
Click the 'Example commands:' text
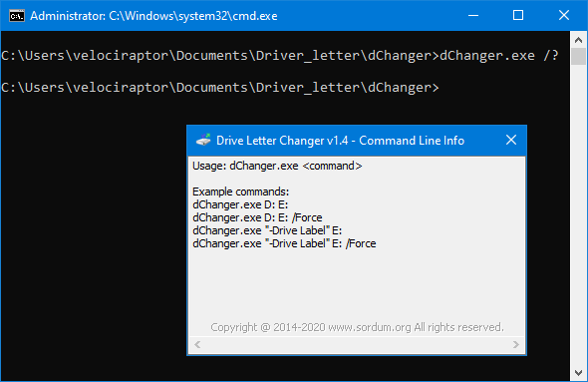click(x=241, y=191)
